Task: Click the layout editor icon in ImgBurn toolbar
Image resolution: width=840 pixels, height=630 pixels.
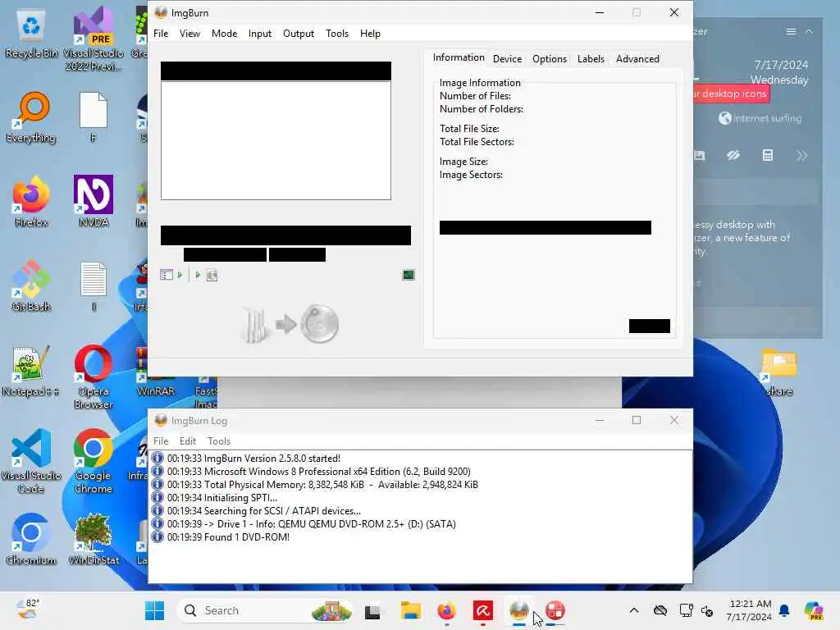Action: point(166,275)
